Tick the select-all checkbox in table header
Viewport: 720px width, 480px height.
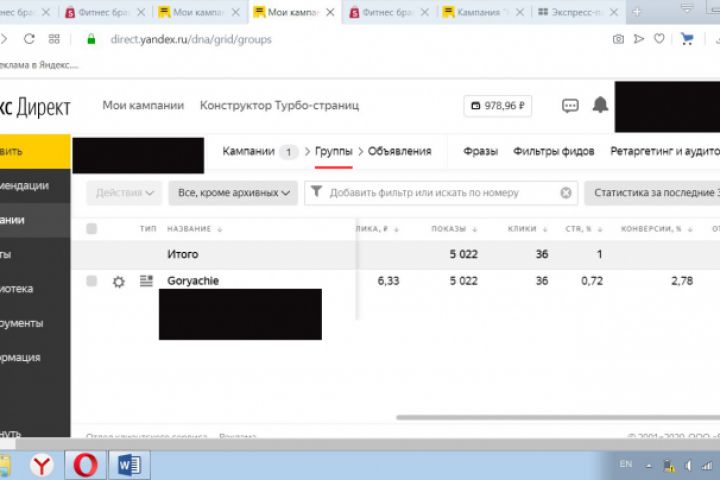click(91, 229)
